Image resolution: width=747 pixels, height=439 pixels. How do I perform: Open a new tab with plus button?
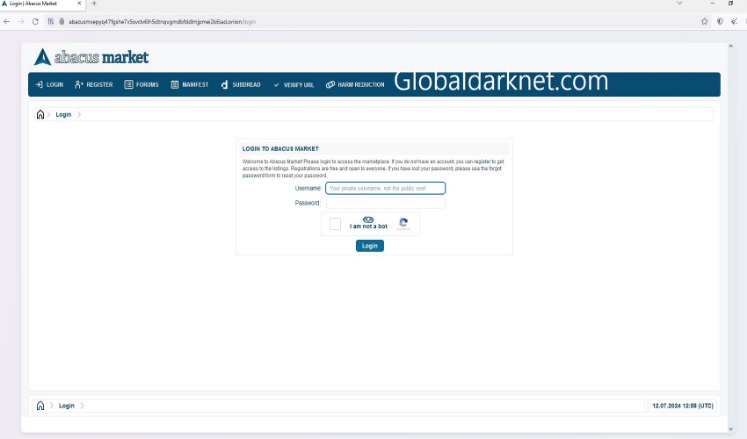[94, 3]
